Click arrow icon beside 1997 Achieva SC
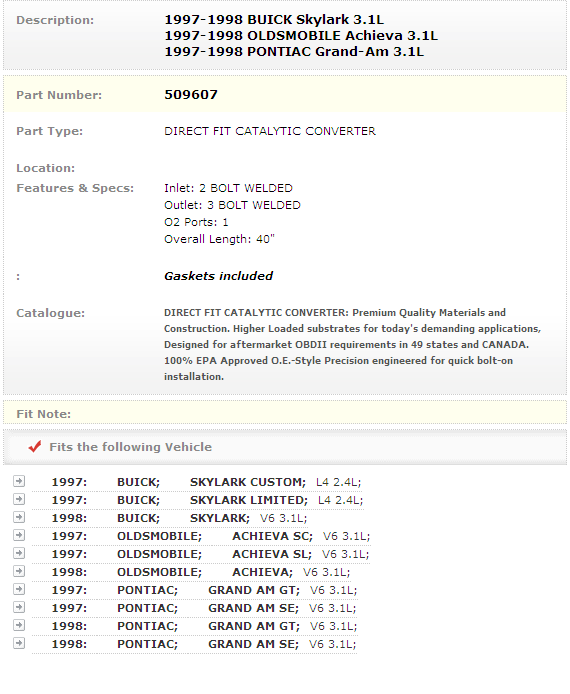 click(x=19, y=535)
